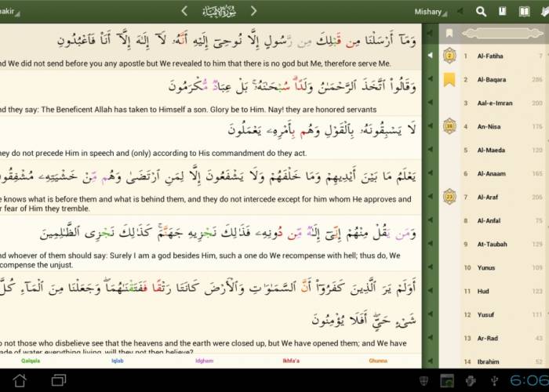Play verse 'He knows what is before them'

pos(431,173)
